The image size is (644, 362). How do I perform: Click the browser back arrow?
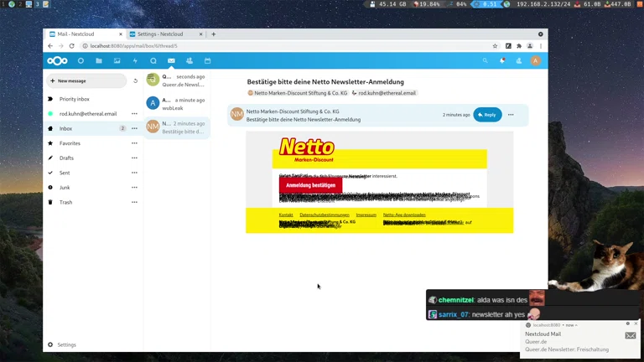50,46
